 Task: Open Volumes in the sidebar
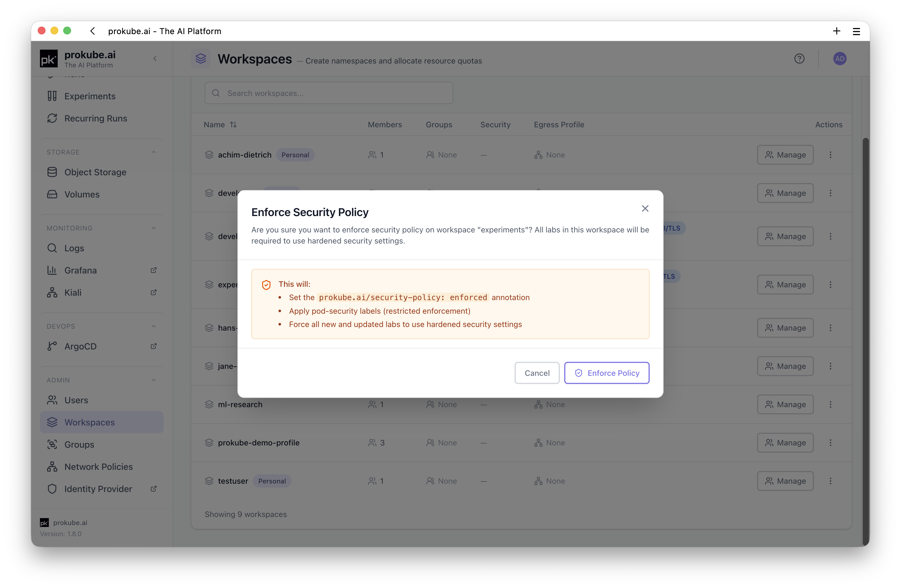click(x=102, y=194)
